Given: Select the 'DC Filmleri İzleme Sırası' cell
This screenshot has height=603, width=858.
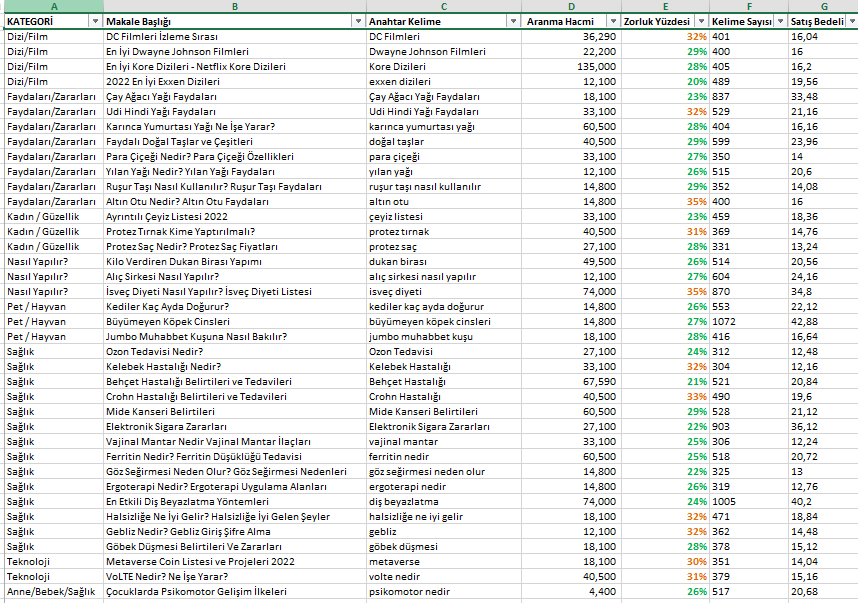Looking at the screenshot, I should (235, 37).
